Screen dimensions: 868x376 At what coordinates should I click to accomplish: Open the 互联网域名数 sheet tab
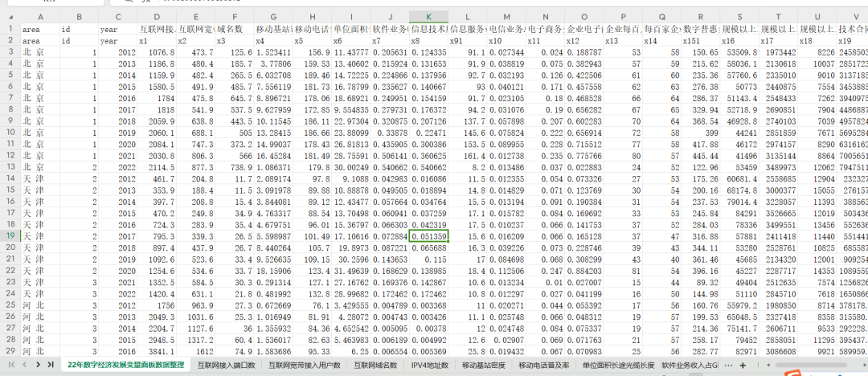click(375, 365)
